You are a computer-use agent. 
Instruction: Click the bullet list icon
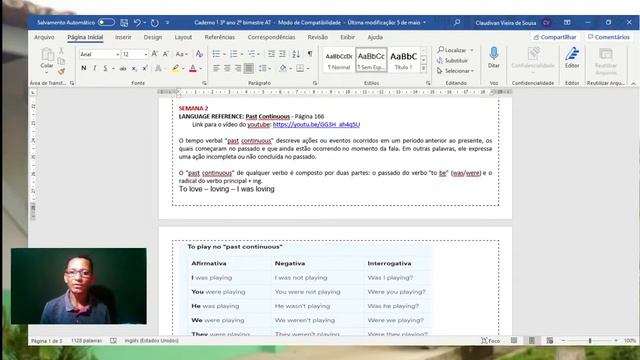pyautogui.click(x=216, y=54)
